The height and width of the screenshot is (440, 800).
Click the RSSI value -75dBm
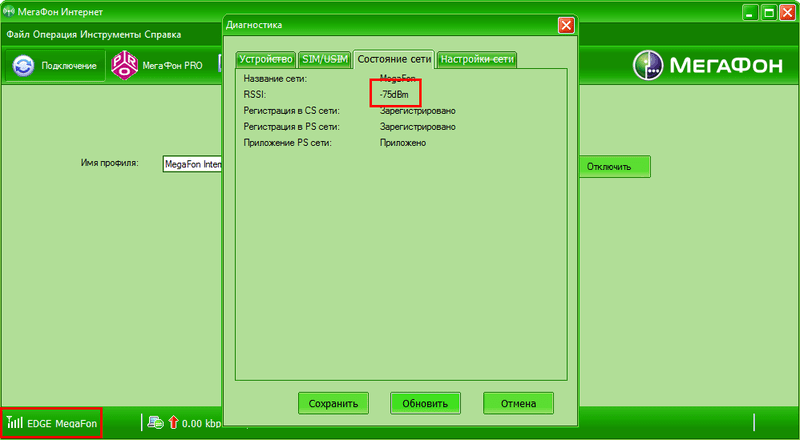point(394,94)
